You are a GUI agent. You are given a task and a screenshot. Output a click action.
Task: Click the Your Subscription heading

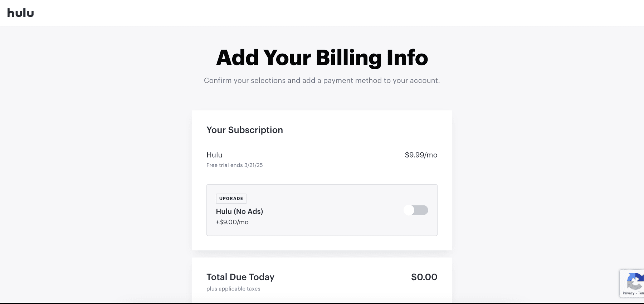245,130
